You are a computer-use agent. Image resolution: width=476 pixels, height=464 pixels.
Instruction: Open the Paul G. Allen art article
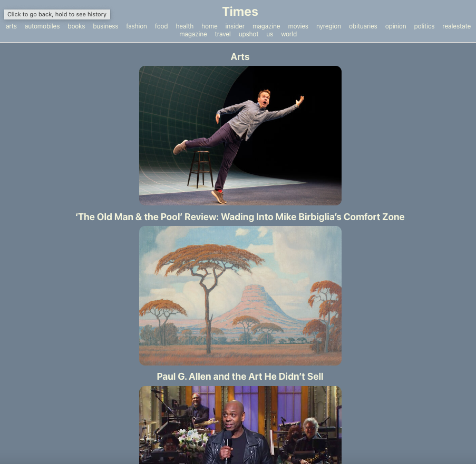(x=240, y=376)
